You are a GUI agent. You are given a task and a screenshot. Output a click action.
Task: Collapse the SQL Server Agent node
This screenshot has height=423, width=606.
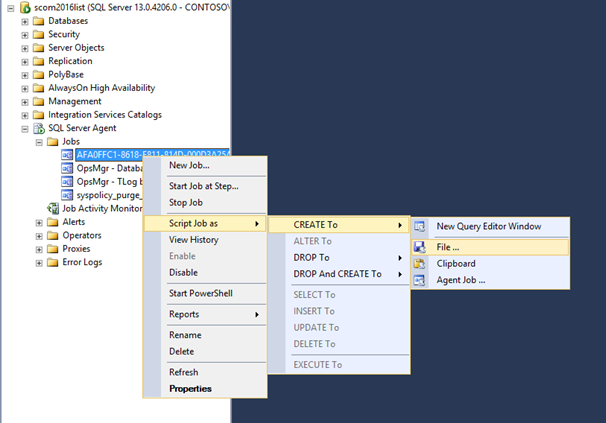pyautogui.click(x=25, y=129)
